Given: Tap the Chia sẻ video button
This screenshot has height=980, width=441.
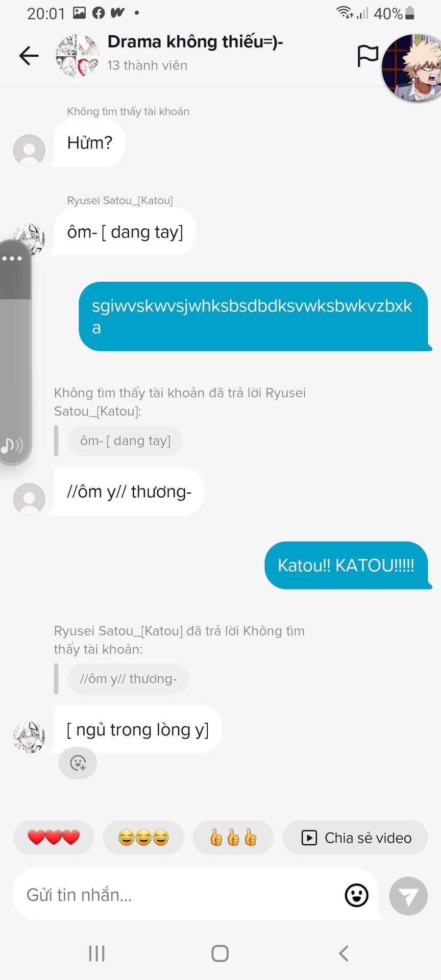Looking at the screenshot, I should [x=355, y=838].
